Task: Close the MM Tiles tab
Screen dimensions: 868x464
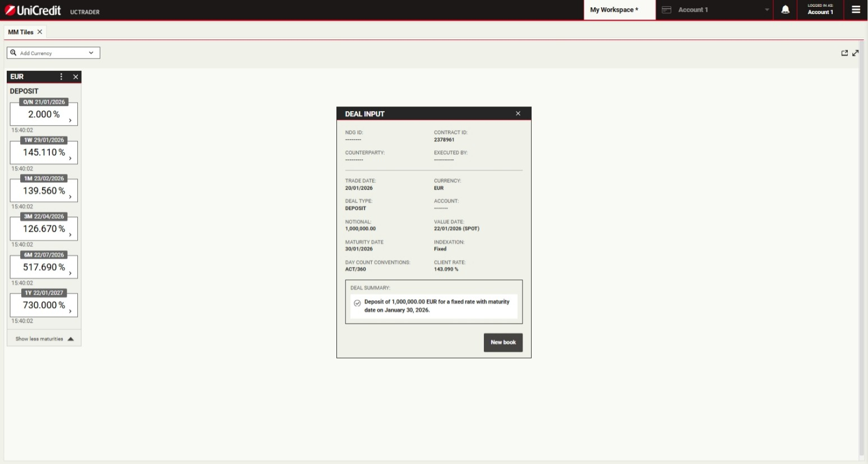Action: [40, 32]
